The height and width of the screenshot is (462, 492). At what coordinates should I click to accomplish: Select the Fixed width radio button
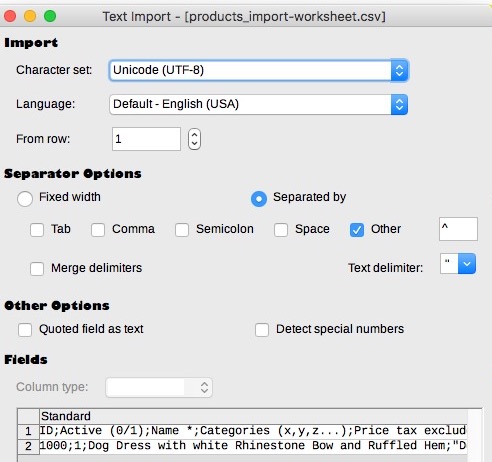(25, 199)
